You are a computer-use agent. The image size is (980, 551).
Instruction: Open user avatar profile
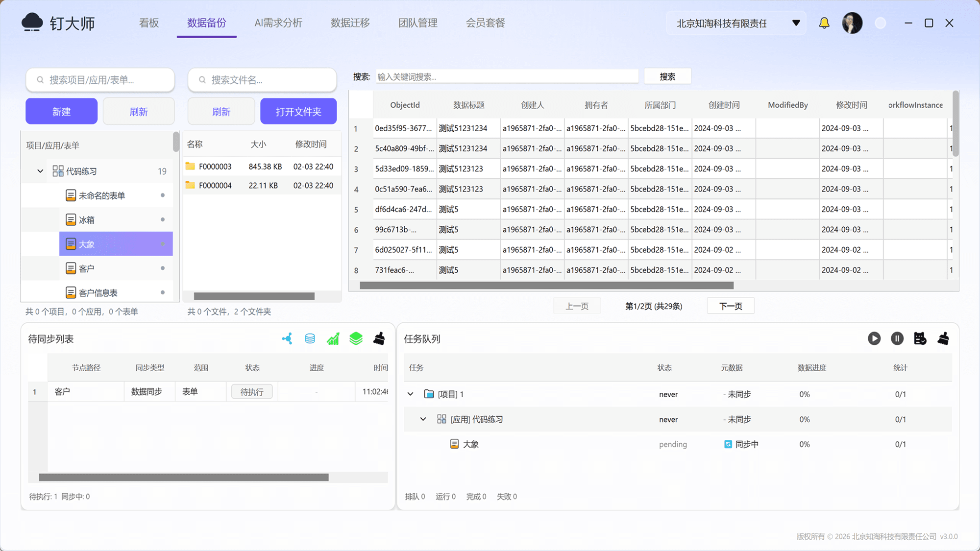point(852,23)
